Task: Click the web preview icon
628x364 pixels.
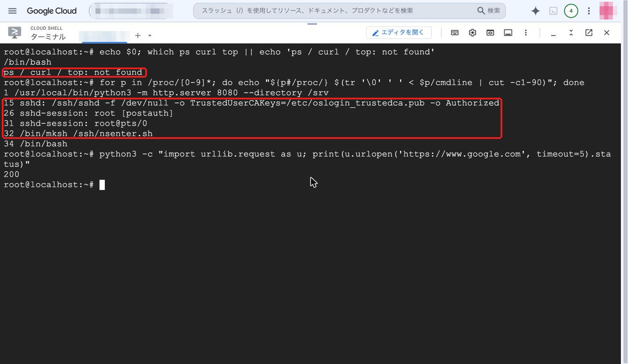Action: coord(490,32)
